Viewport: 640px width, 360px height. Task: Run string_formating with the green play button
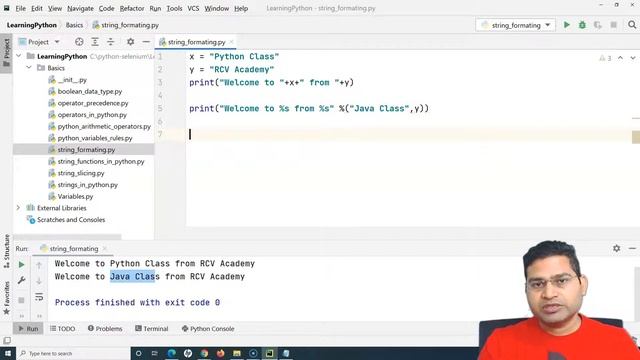pos(567,25)
